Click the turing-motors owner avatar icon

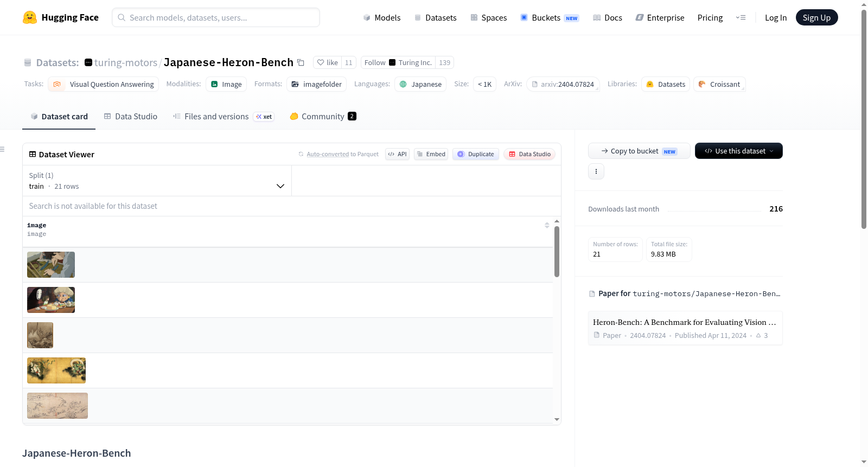[88, 62]
